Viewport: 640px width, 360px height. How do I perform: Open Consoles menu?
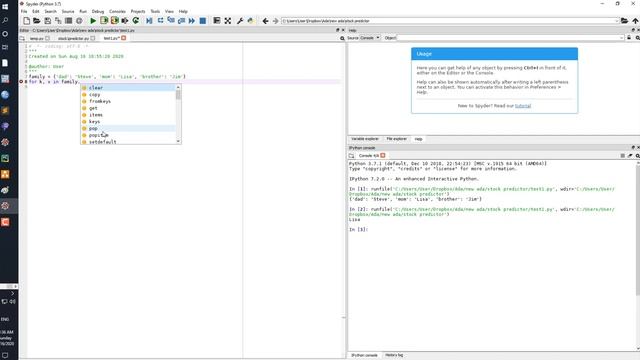[x=118, y=11]
